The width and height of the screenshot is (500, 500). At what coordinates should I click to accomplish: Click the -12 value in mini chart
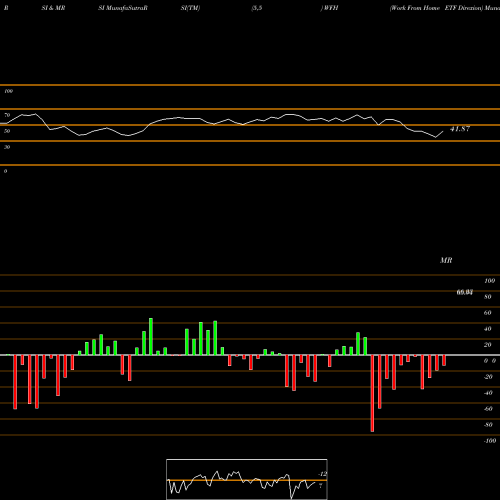[323, 474]
